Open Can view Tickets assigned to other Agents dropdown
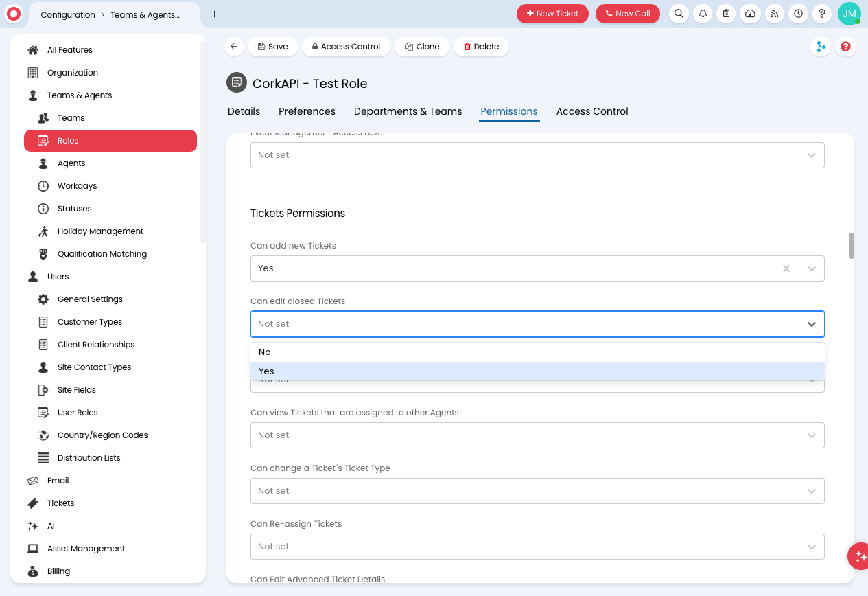 (x=537, y=435)
